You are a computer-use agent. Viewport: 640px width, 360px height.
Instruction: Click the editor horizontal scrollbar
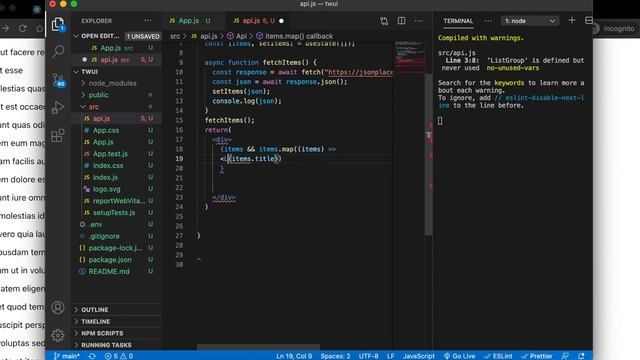tap(258, 347)
